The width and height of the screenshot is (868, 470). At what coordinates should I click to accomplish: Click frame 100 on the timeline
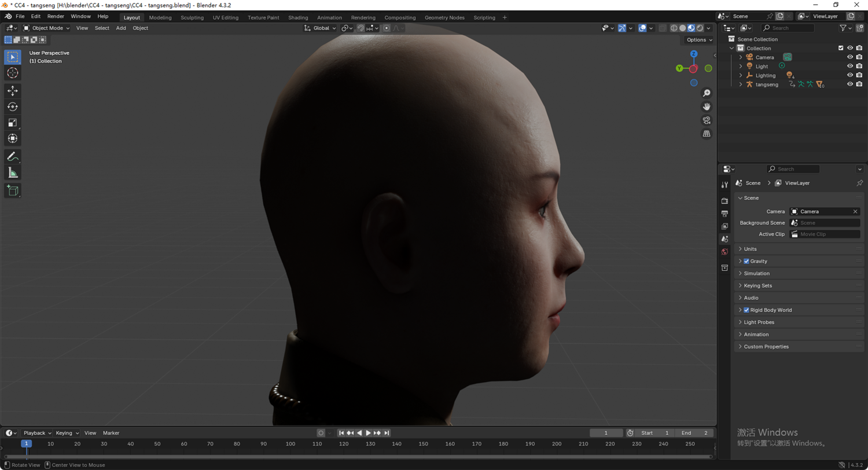click(290, 444)
